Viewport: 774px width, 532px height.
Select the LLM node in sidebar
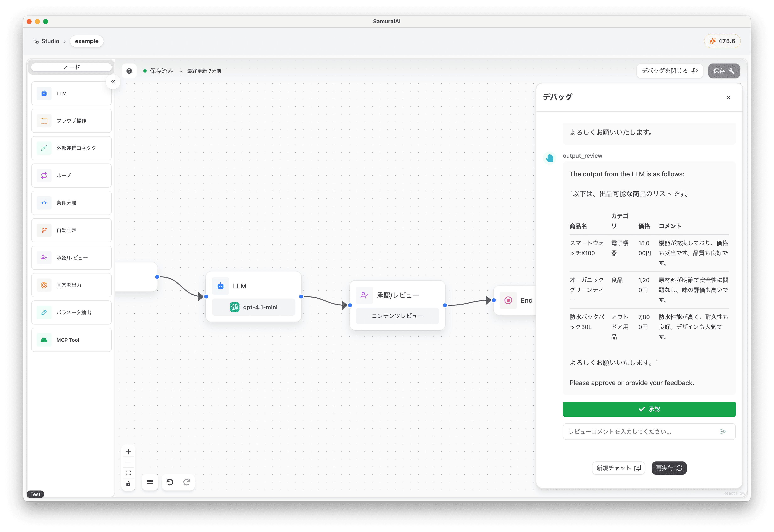[x=71, y=93]
